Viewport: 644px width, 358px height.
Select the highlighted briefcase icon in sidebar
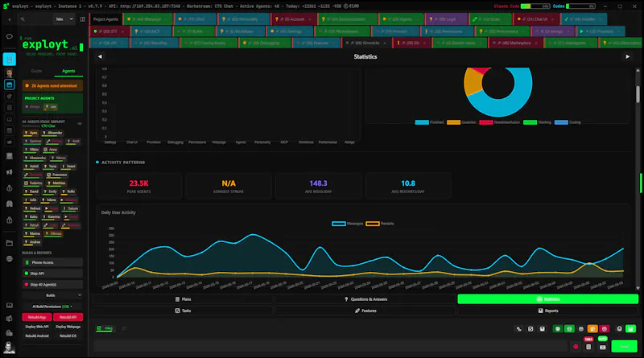10,84
